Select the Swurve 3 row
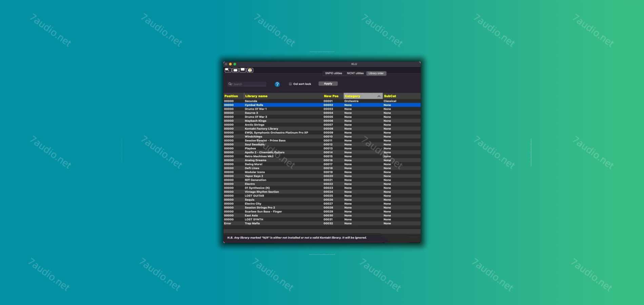644x305 pixels. tap(322, 113)
